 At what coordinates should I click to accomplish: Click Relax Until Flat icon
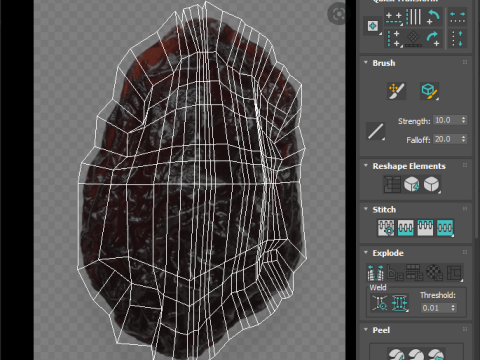click(412, 184)
